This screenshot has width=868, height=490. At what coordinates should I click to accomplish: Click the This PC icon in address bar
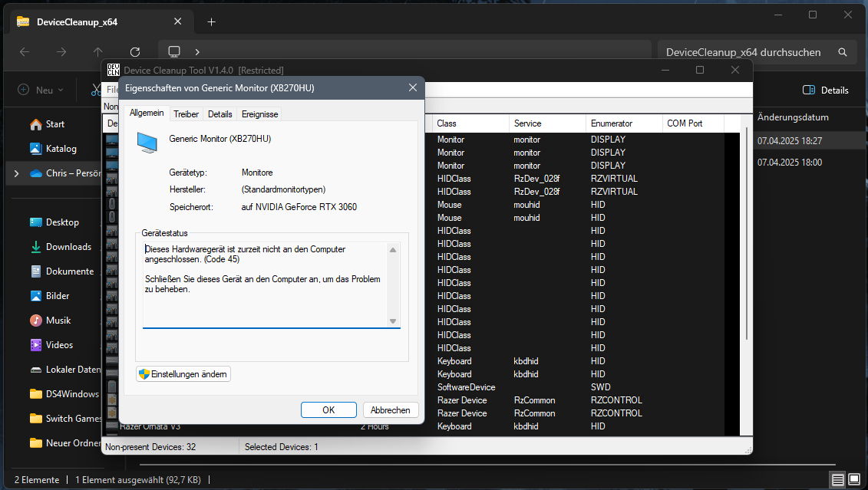[174, 51]
